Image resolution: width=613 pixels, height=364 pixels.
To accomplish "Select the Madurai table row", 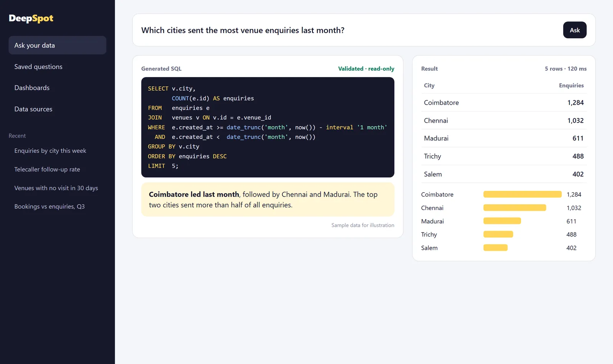I will point(504,138).
